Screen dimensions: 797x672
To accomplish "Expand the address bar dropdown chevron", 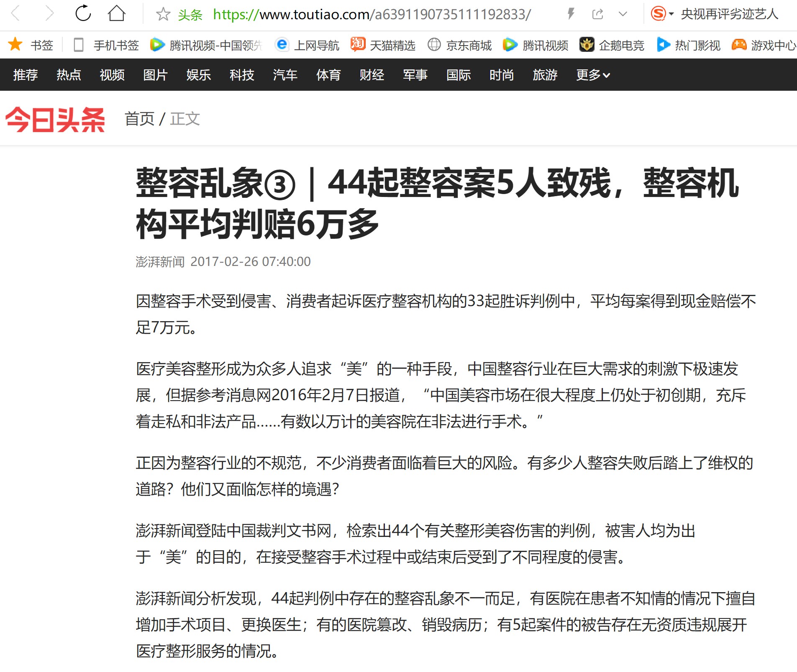I will click(623, 14).
